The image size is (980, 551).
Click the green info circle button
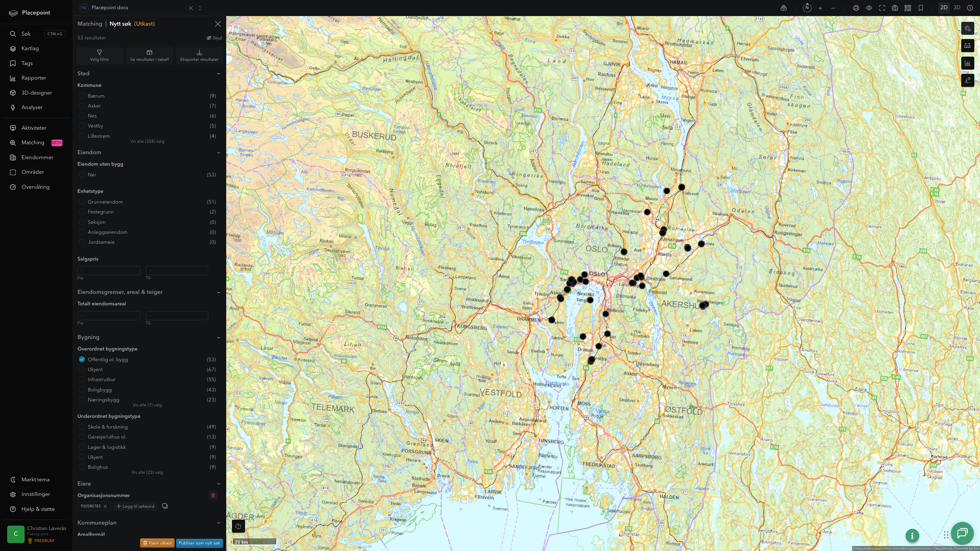click(x=912, y=536)
